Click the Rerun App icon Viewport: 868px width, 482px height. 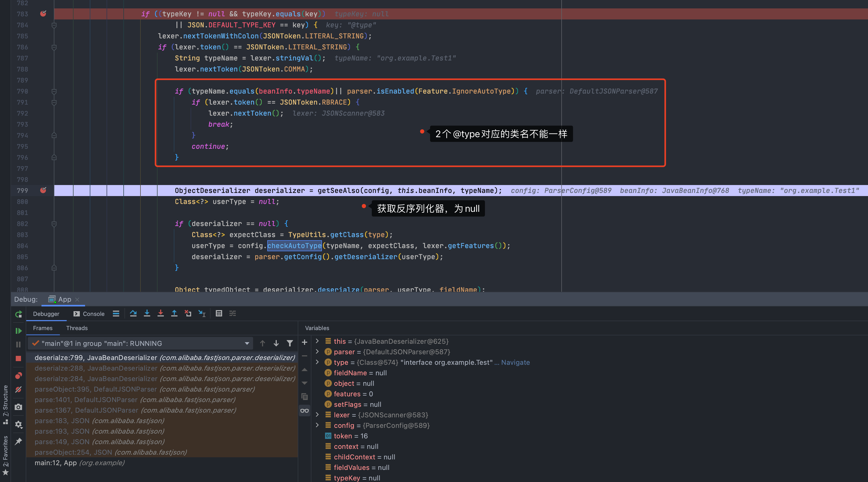(x=18, y=314)
